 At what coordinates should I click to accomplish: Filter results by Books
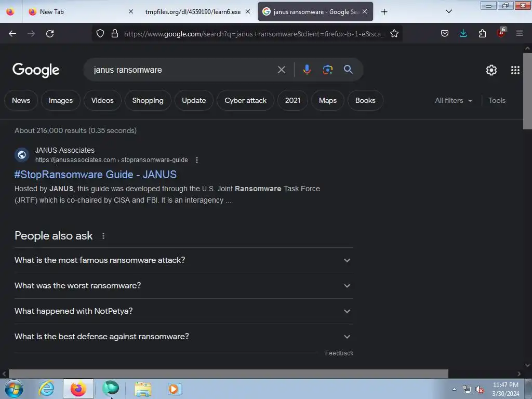point(365,100)
